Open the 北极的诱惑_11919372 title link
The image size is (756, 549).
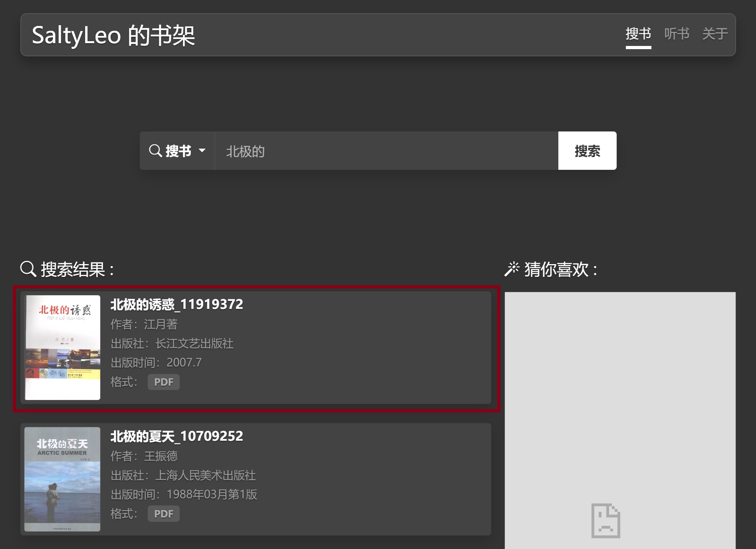(x=176, y=304)
